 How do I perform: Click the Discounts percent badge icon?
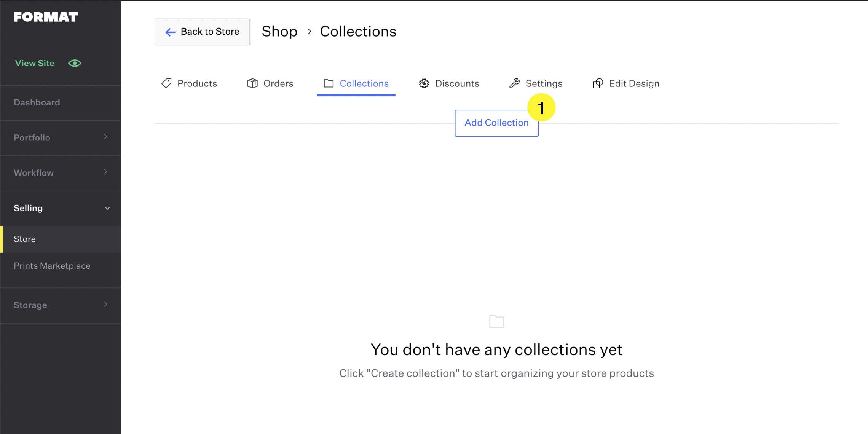click(424, 83)
